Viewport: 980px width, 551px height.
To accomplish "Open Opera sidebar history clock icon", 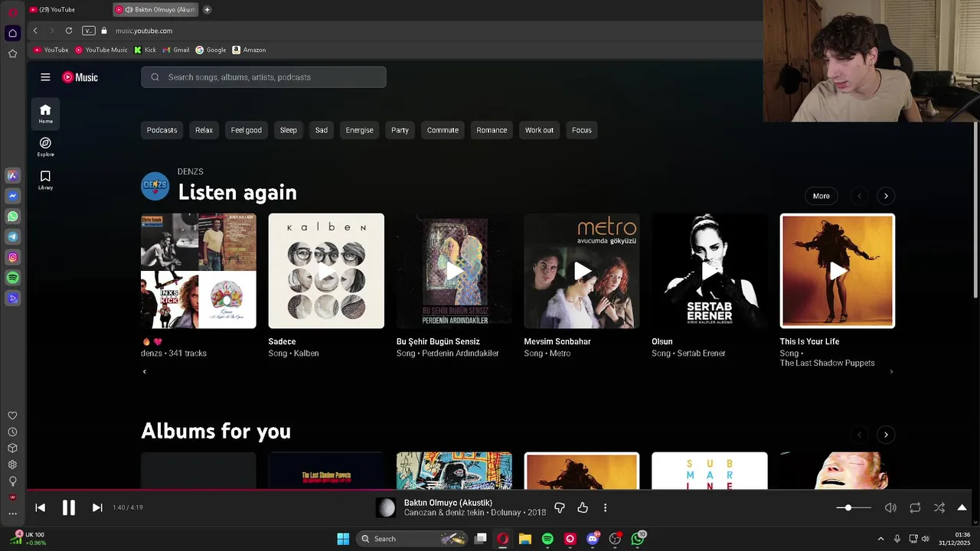I will click(12, 432).
